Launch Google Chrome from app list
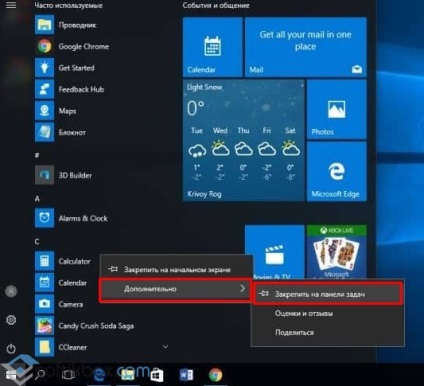The image size is (424, 386). click(x=72, y=46)
